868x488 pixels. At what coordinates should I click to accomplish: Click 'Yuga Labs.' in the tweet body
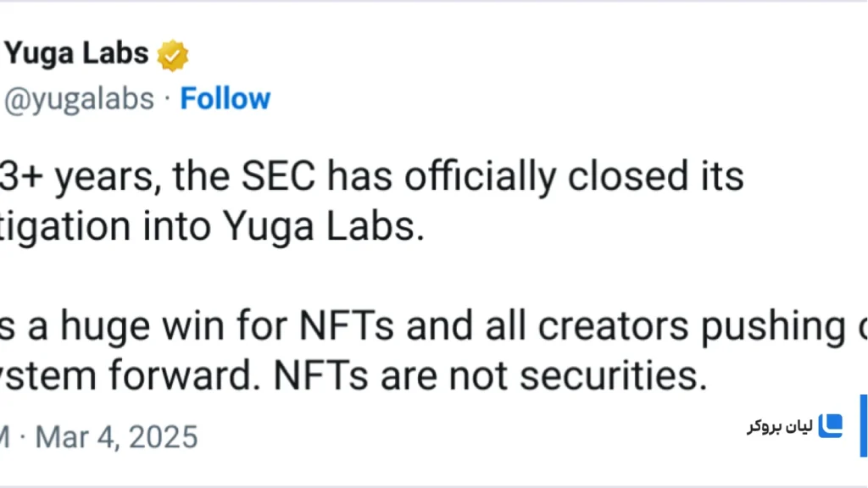pos(324,227)
